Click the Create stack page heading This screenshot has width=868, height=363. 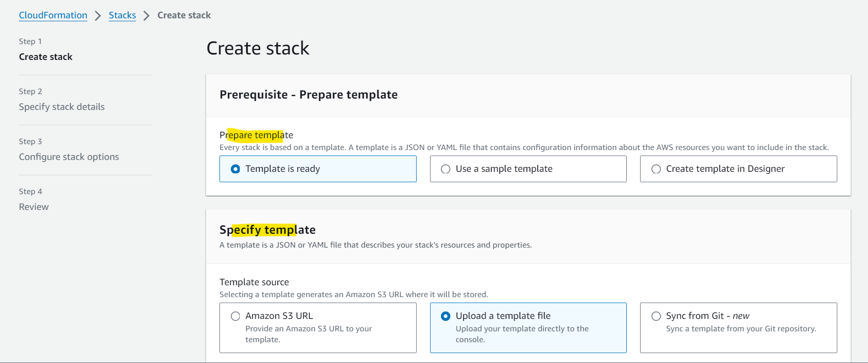click(x=258, y=49)
